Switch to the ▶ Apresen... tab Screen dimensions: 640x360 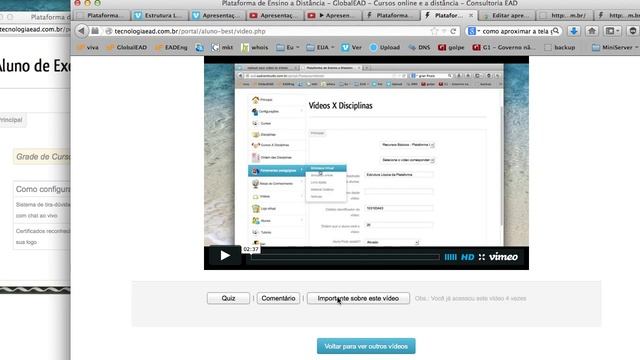333,16
